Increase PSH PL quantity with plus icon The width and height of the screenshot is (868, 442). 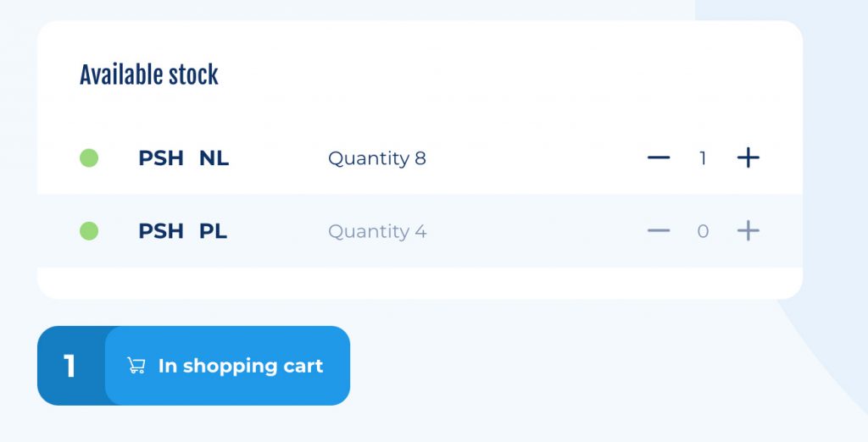748,230
